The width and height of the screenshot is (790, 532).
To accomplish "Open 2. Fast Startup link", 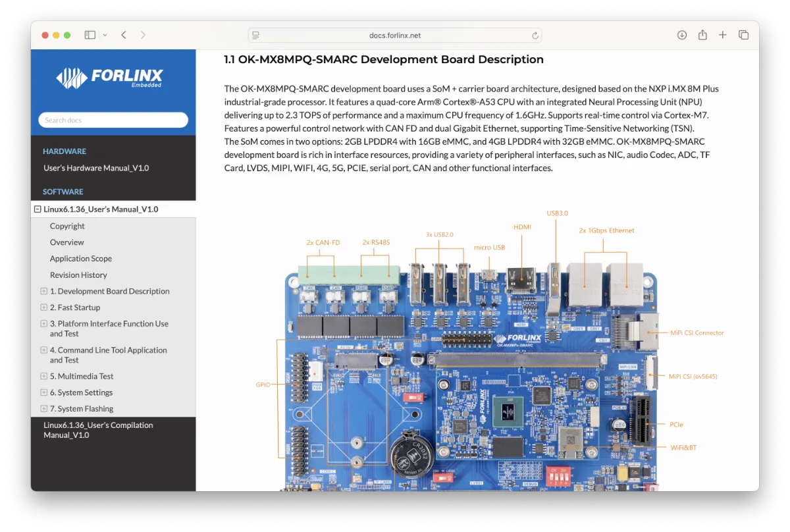I will [75, 307].
